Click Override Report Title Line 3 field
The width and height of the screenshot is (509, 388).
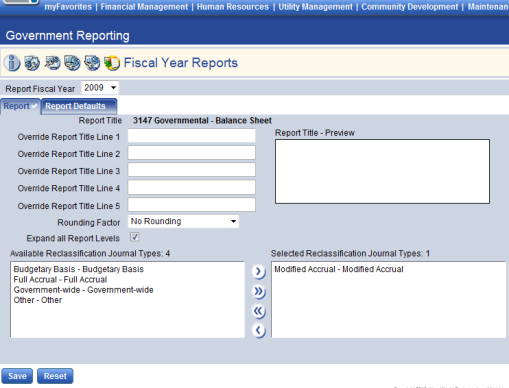coord(192,170)
